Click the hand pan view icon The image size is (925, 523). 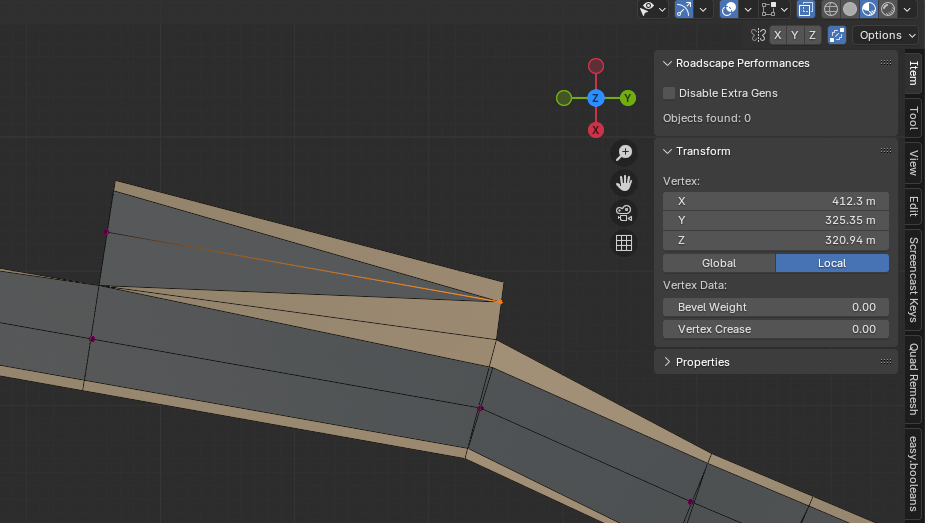(624, 183)
